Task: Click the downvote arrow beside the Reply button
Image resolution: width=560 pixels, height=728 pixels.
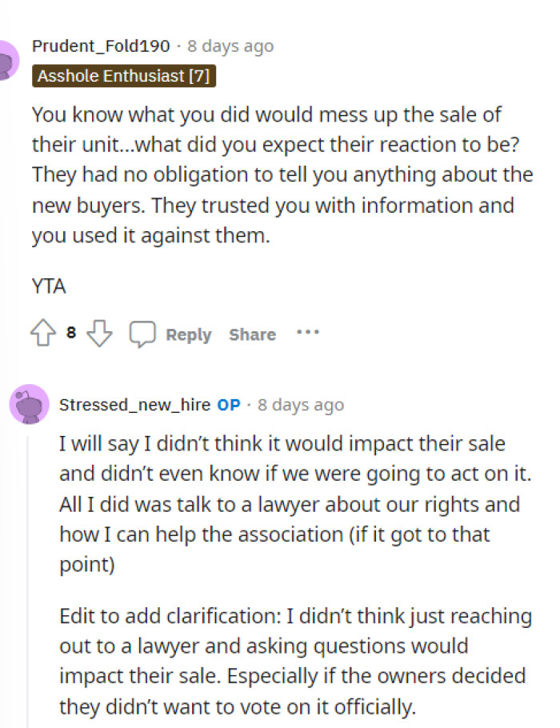Action: click(98, 334)
